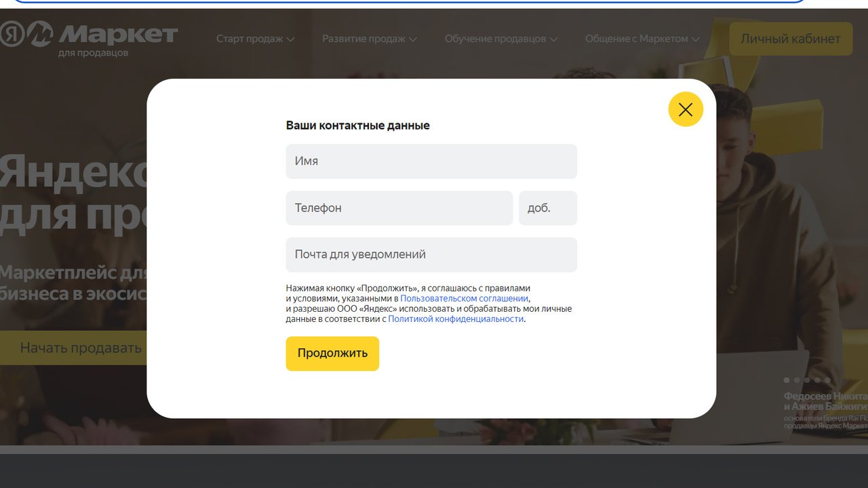
Task: Click the Яндекс Маркет logo
Action: (x=89, y=39)
